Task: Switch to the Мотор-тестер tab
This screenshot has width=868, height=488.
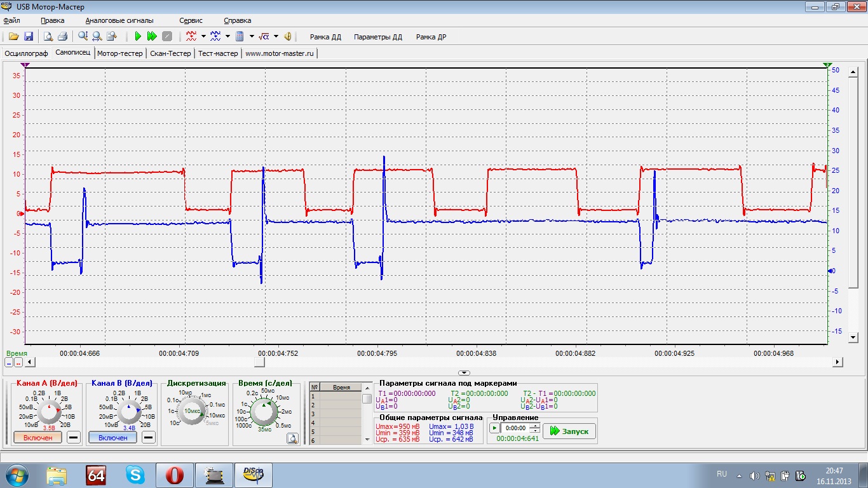Action: pyautogui.click(x=120, y=53)
